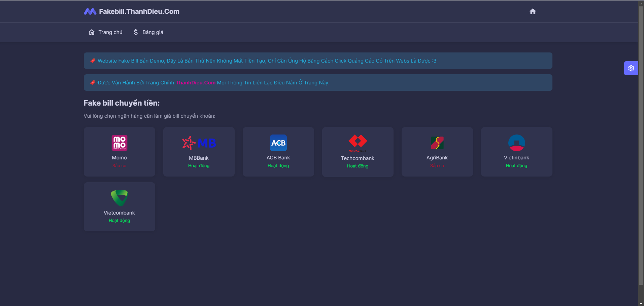Image resolution: width=644 pixels, height=306 pixels.
Task: Follow the ThanhDieu.Com pink link
Action: click(x=196, y=83)
